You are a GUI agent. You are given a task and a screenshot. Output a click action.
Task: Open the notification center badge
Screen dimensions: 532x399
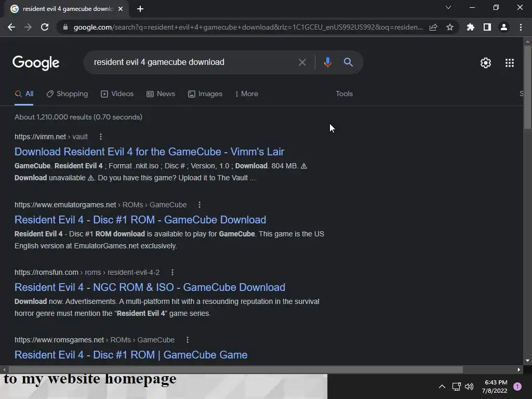(517, 387)
